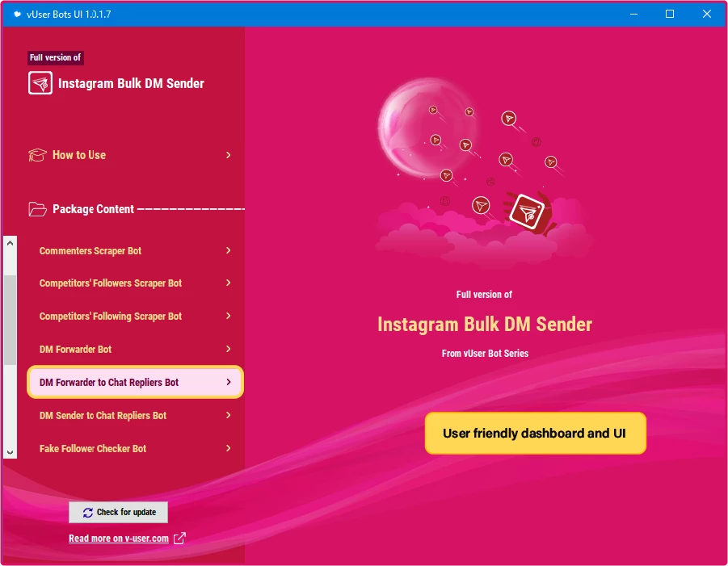Viewport: 728px width, 566px height.
Task: Select DM Forwarder to Chat Repliers Bot
Action: click(135, 382)
